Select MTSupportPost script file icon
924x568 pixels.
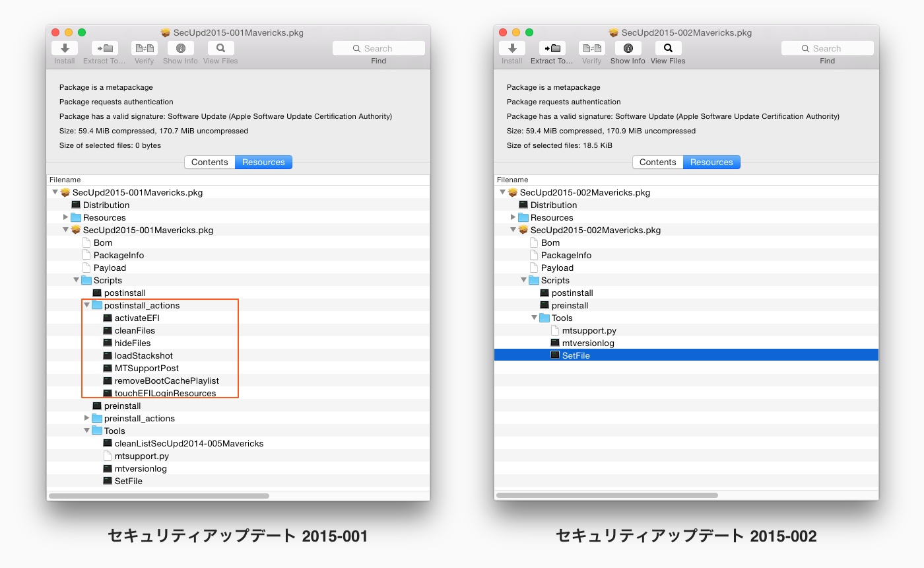[x=108, y=368]
